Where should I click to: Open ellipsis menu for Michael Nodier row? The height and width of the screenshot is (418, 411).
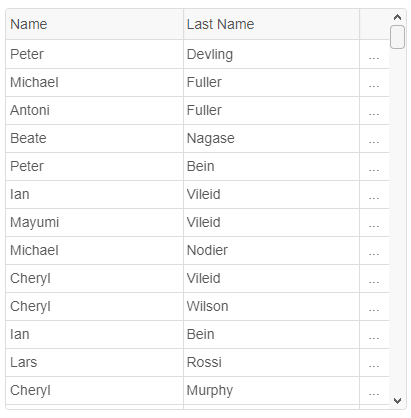pos(374,251)
